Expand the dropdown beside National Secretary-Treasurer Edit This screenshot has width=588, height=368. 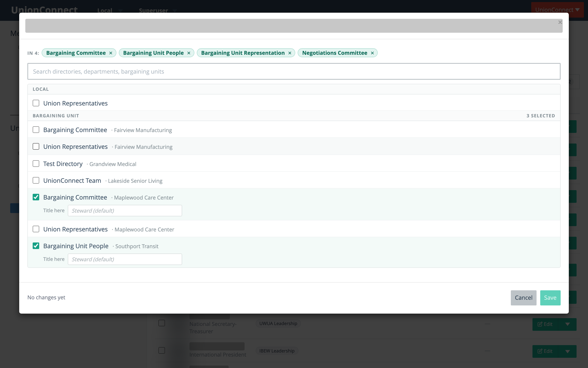point(567,324)
